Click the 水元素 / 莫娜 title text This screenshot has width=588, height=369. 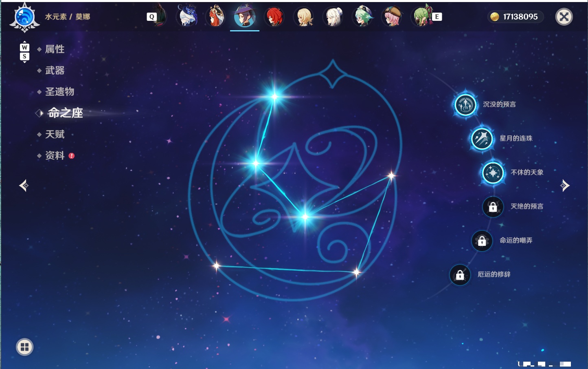click(x=68, y=17)
